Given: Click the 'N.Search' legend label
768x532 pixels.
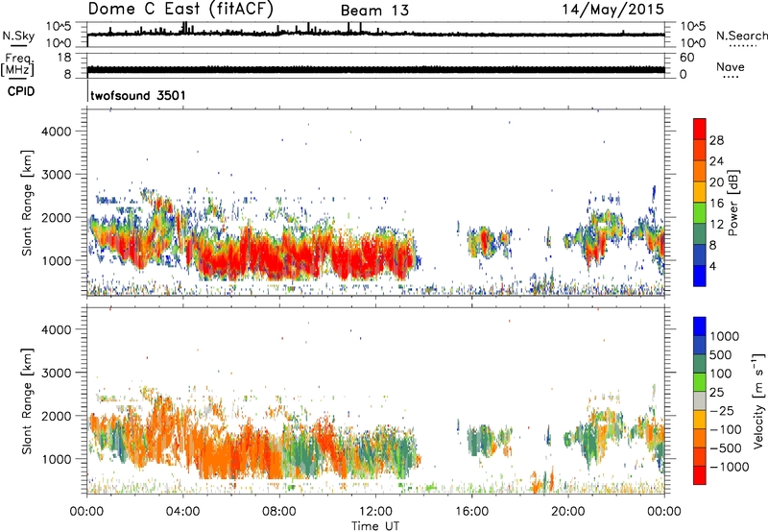Looking at the screenshot, I should pos(741,36).
